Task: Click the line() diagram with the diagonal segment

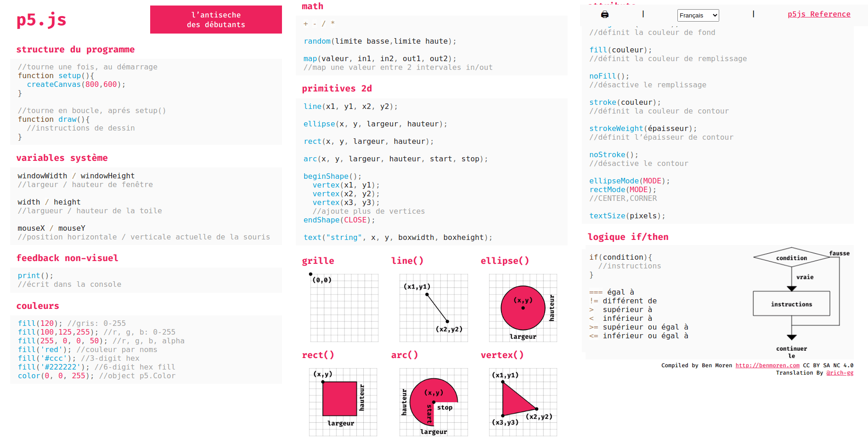Action: [x=434, y=307]
